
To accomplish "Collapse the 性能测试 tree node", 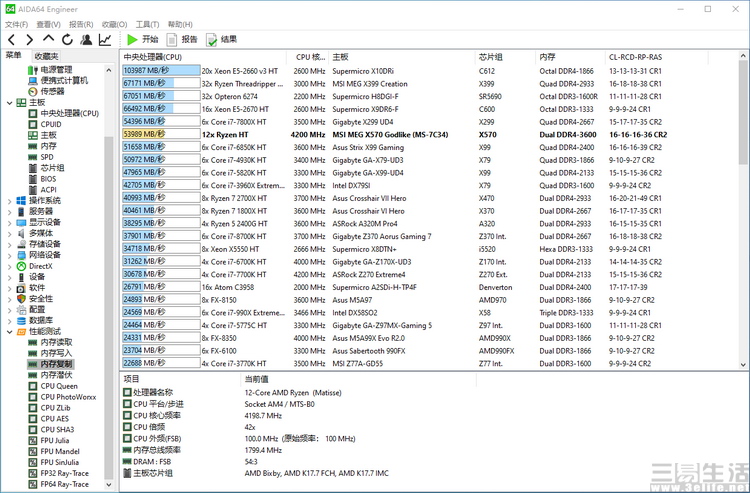I will (10, 332).
